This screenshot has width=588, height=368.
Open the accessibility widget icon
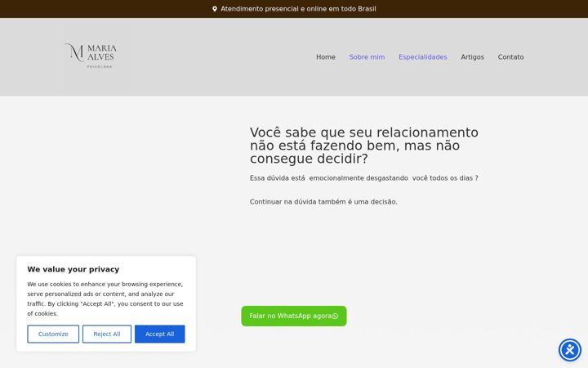click(x=570, y=350)
